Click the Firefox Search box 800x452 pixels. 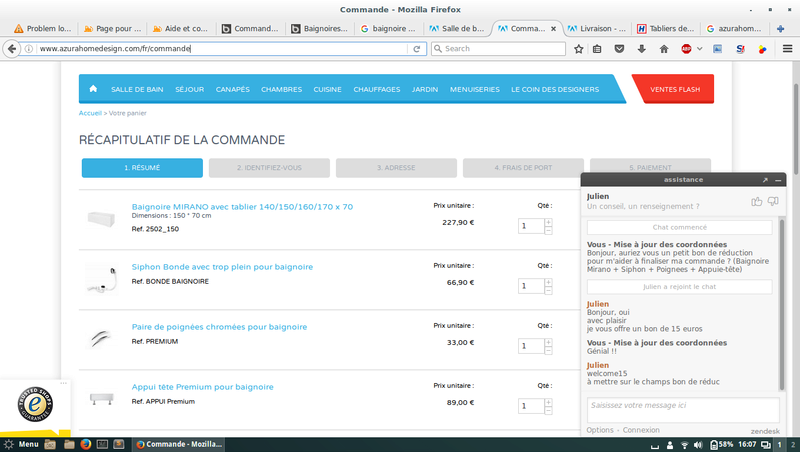498,49
